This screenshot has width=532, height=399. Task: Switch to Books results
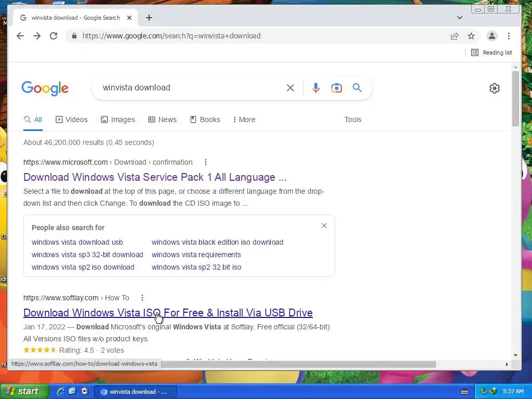pyautogui.click(x=205, y=119)
